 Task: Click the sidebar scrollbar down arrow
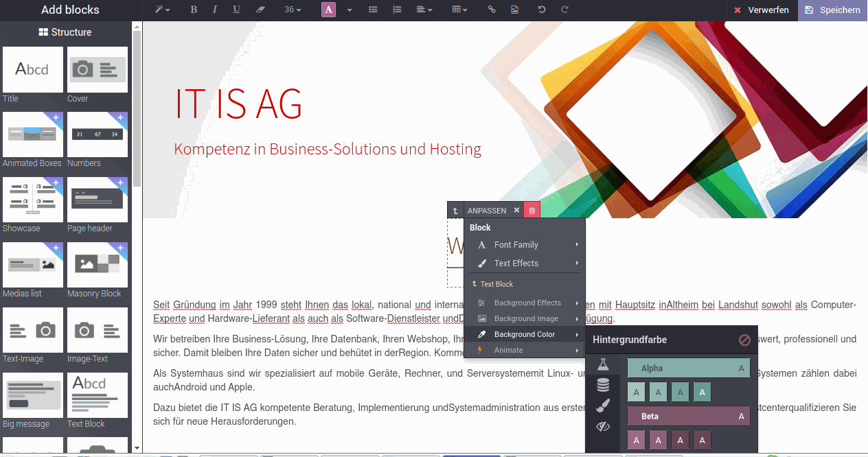point(137,448)
